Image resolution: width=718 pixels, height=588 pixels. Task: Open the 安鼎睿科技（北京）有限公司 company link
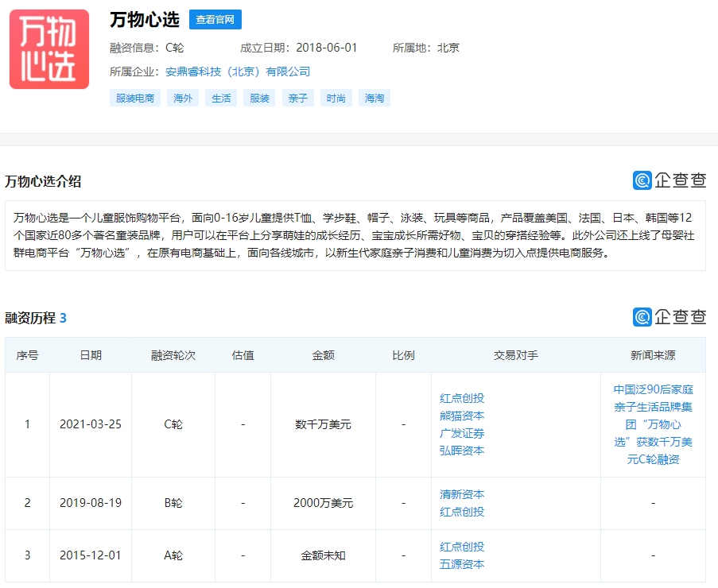coord(238,72)
